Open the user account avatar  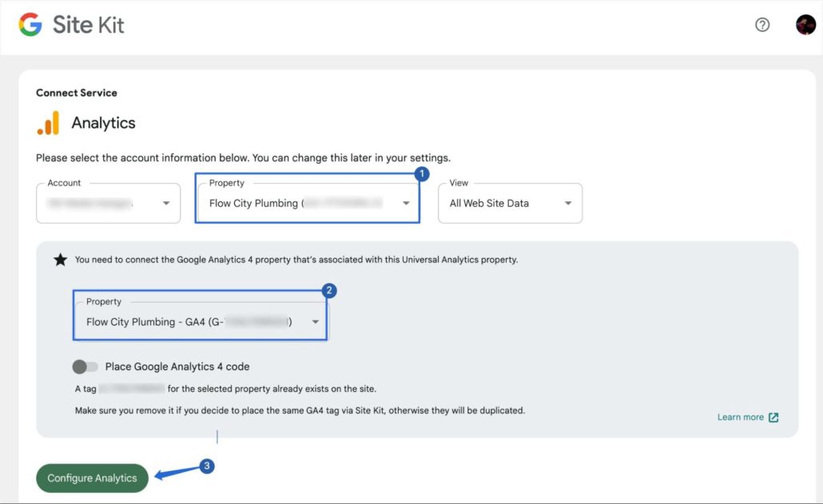[x=805, y=25]
